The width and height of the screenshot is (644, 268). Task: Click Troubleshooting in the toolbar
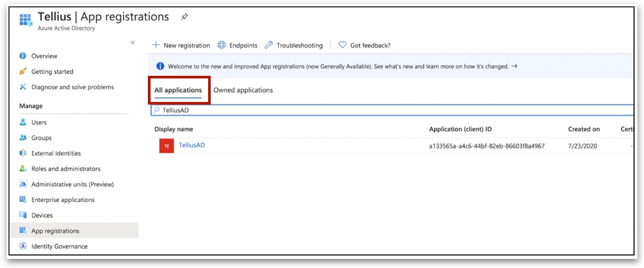[x=294, y=46]
